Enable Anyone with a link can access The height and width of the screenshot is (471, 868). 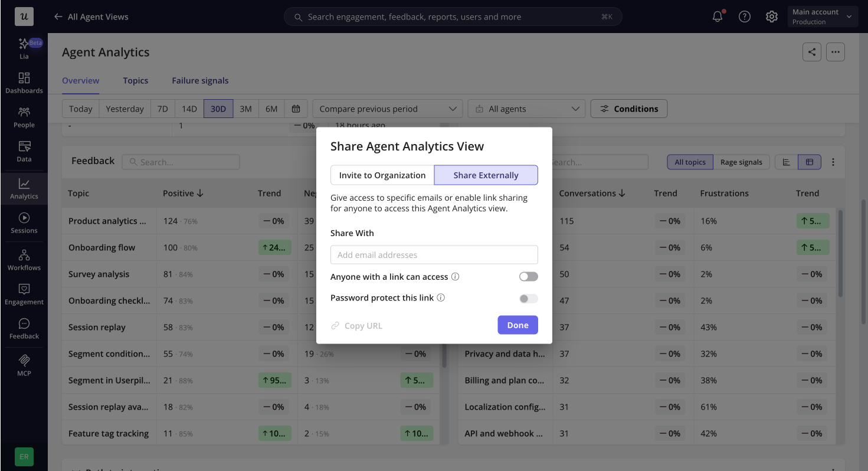529,277
